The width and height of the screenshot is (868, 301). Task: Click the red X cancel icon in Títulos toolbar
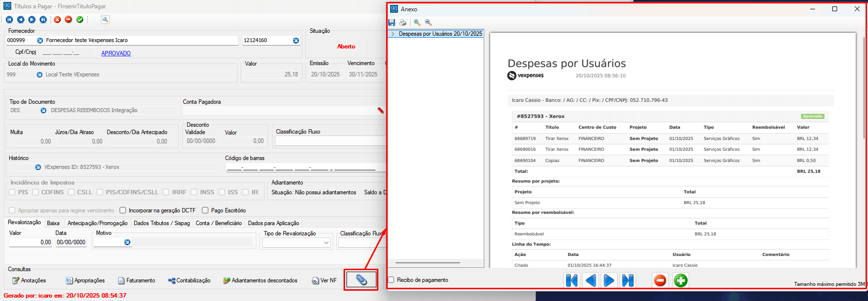57,20
